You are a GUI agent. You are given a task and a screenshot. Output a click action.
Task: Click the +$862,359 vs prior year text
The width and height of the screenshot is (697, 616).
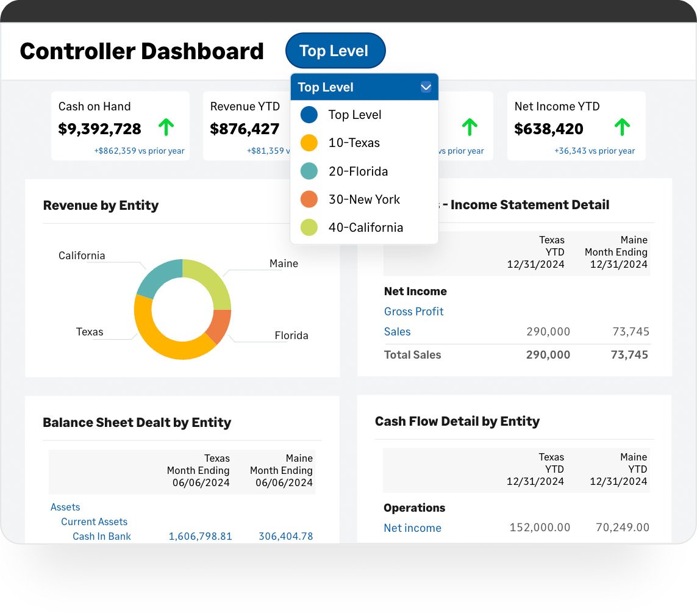tap(139, 151)
